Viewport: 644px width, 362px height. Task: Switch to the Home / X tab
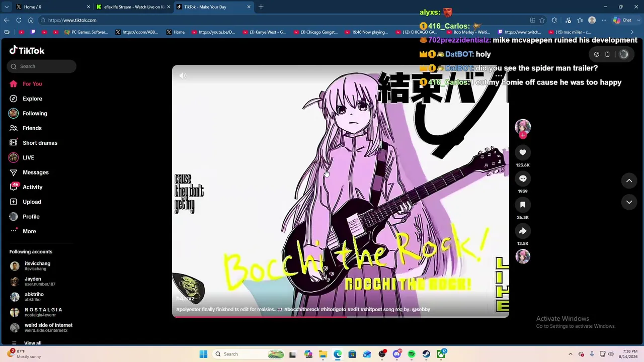coord(52,7)
